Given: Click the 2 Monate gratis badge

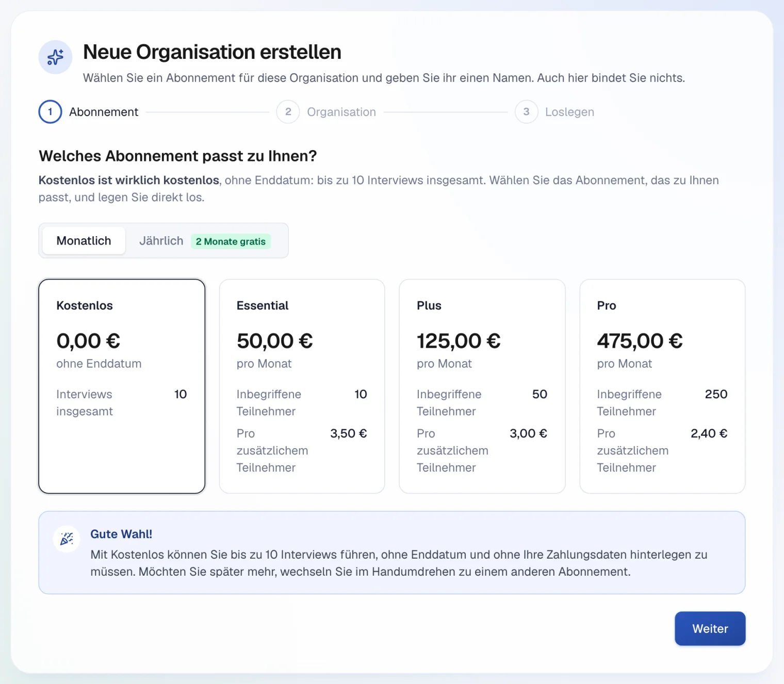Looking at the screenshot, I should 231,241.
